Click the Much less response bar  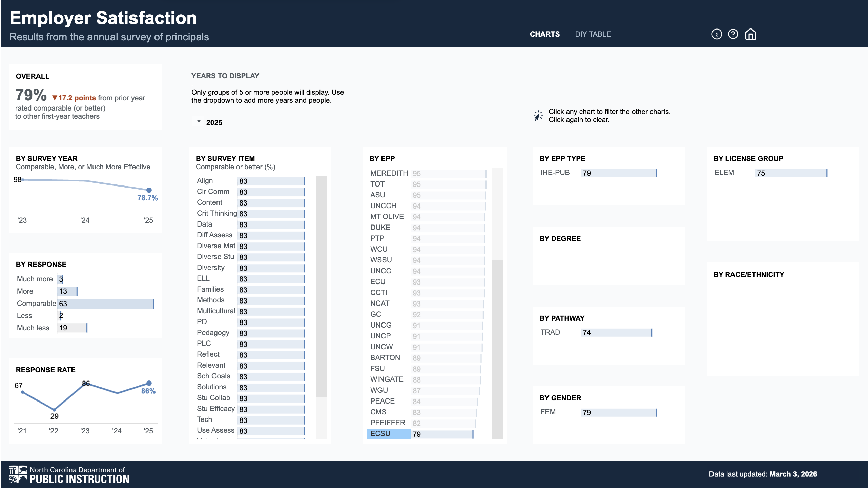coord(72,328)
